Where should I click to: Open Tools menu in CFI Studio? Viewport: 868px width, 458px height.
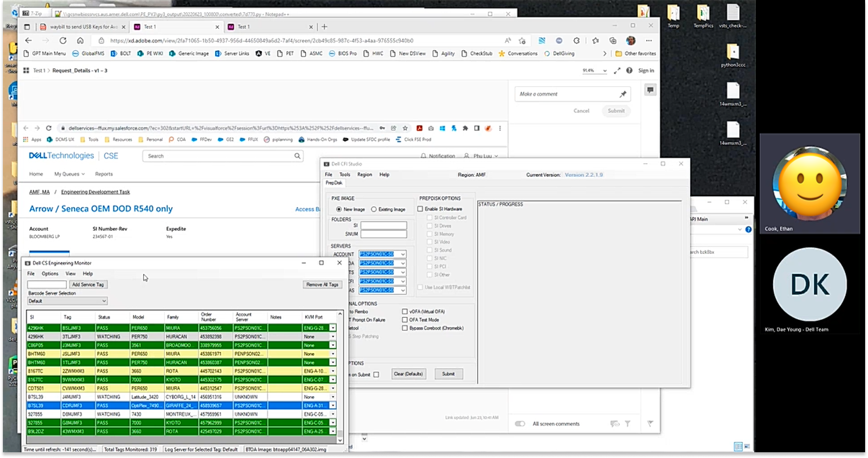344,174
